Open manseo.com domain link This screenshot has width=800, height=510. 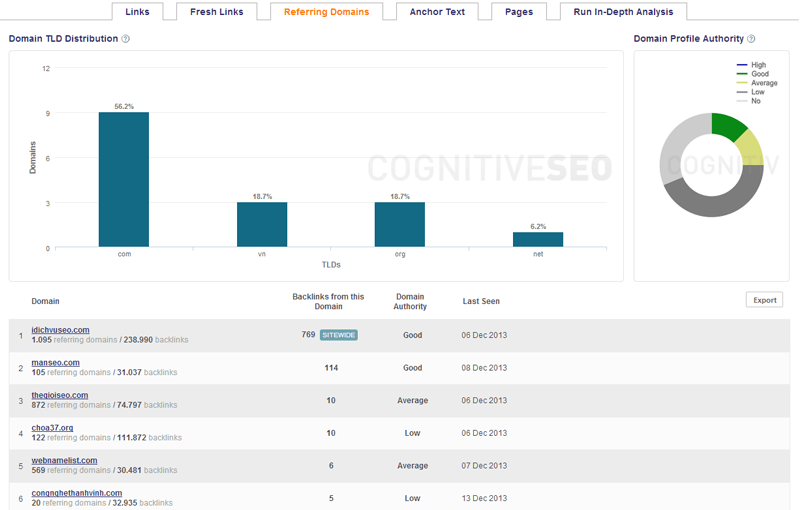56,363
